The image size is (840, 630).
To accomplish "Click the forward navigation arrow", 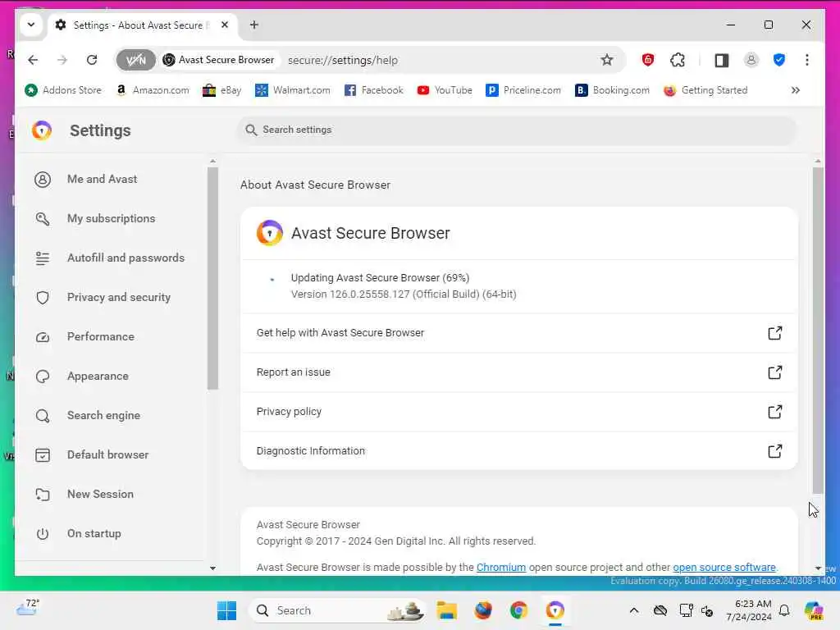I will [x=62, y=60].
